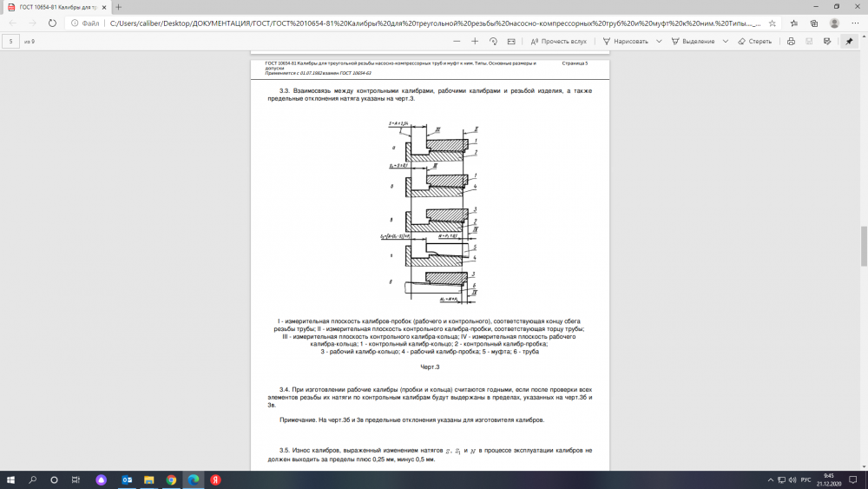The height and width of the screenshot is (489, 868).
Task: Click the file info icon in address bar
Action: coord(75,23)
